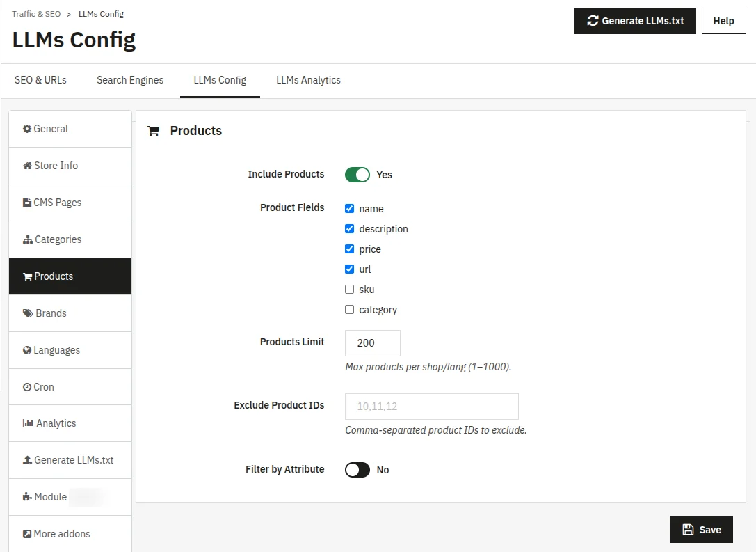The image size is (756, 552).
Task: Check the sku product field
Action: tap(350, 290)
